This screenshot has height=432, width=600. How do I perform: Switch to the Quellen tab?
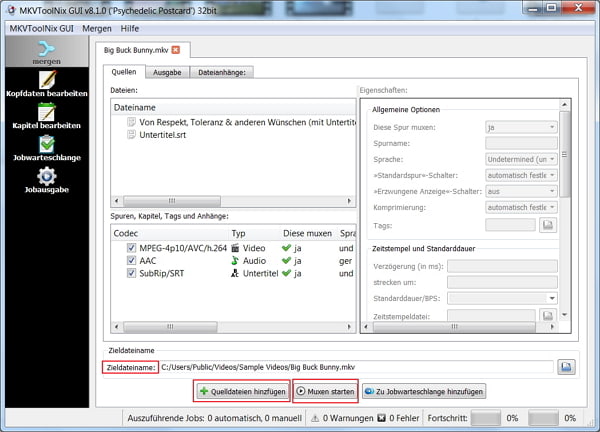point(124,72)
